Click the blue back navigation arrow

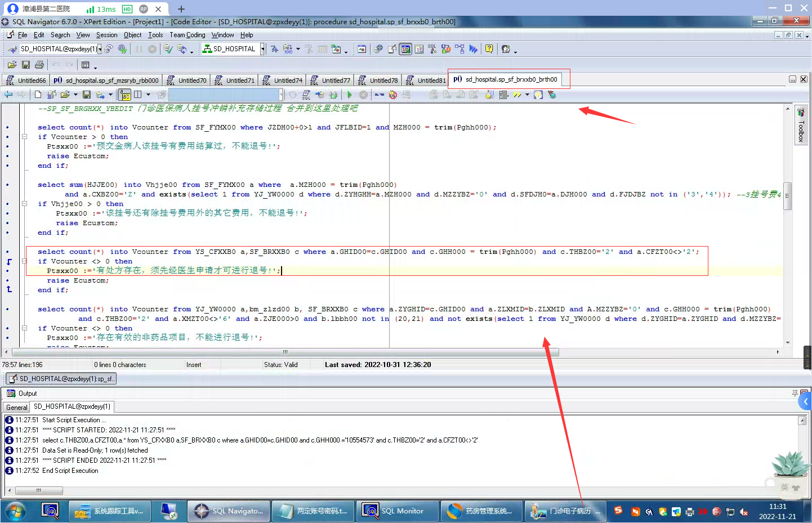tap(8, 95)
